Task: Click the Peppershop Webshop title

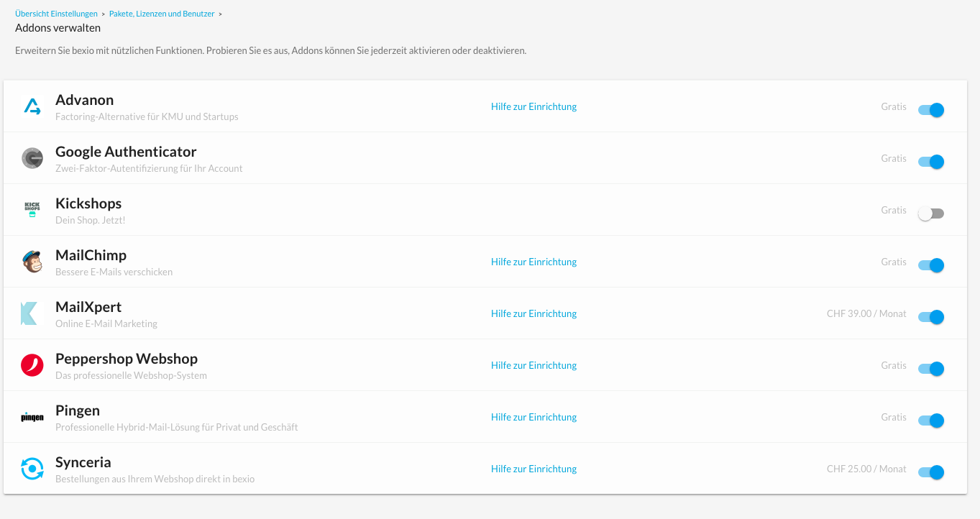Action: [x=127, y=359]
